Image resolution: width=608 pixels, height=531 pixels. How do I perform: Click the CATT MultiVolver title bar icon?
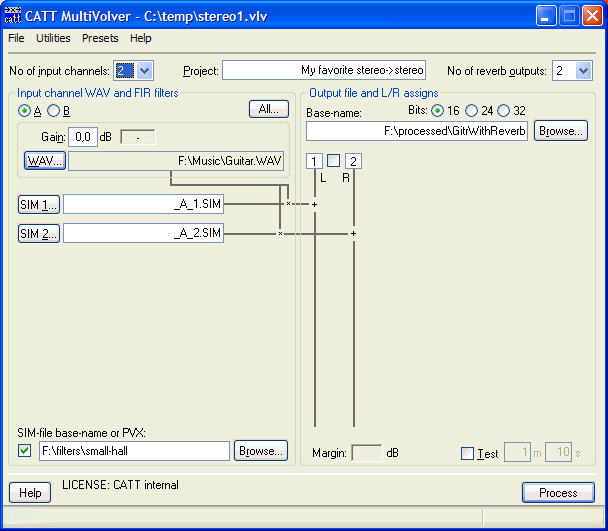pos(14,15)
